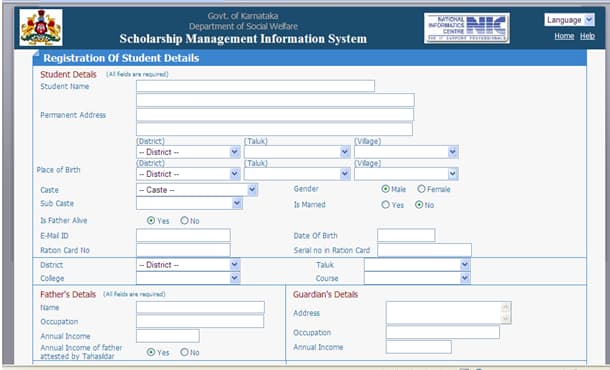Select Yes for Is Married

386,204
